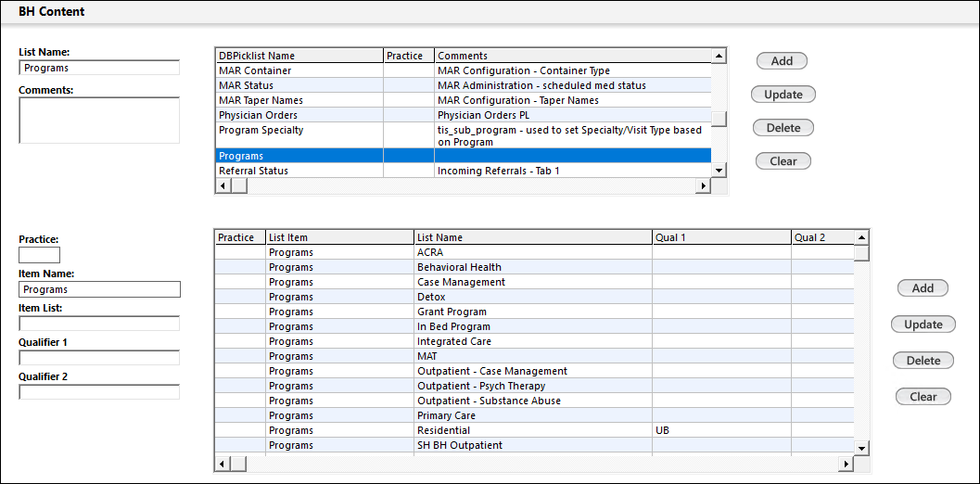980x484 pixels.
Task: Select the Behavioral Health list item
Action: (x=459, y=267)
